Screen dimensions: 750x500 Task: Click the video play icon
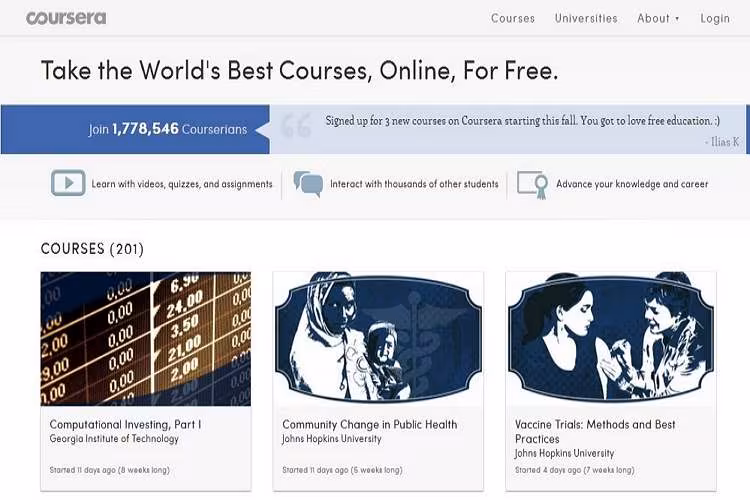(x=68, y=183)
